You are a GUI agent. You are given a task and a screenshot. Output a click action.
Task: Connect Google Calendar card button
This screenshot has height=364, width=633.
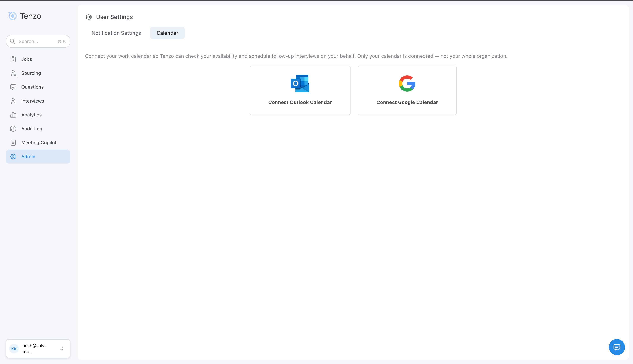tap(407, 90)
